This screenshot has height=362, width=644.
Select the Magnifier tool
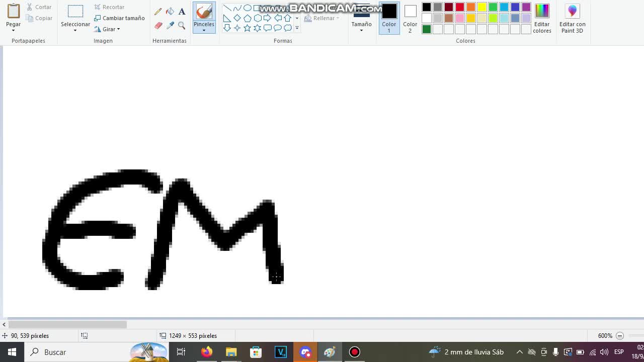(182, 25)
